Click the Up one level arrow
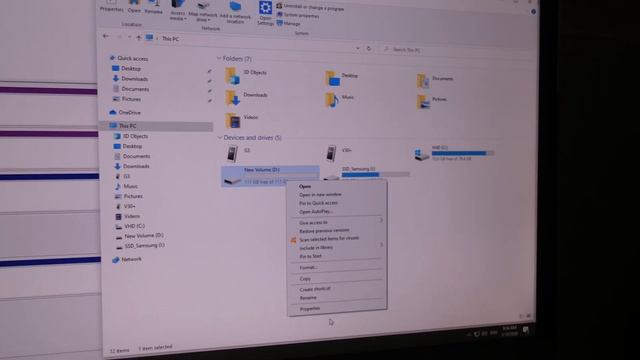 tap(139, 38)
